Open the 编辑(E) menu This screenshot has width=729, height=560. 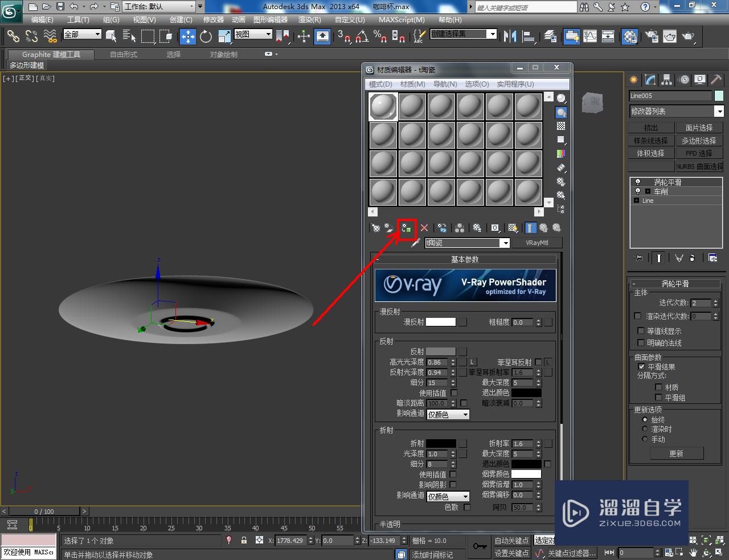42,19
